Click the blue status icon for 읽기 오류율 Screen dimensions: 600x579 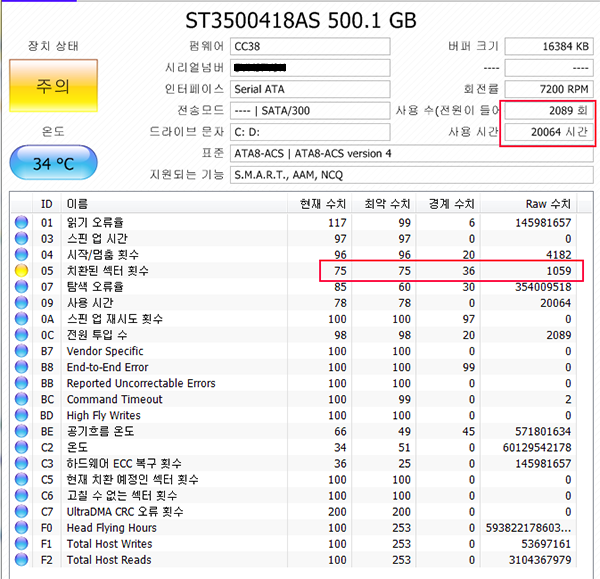click(21, 222)
